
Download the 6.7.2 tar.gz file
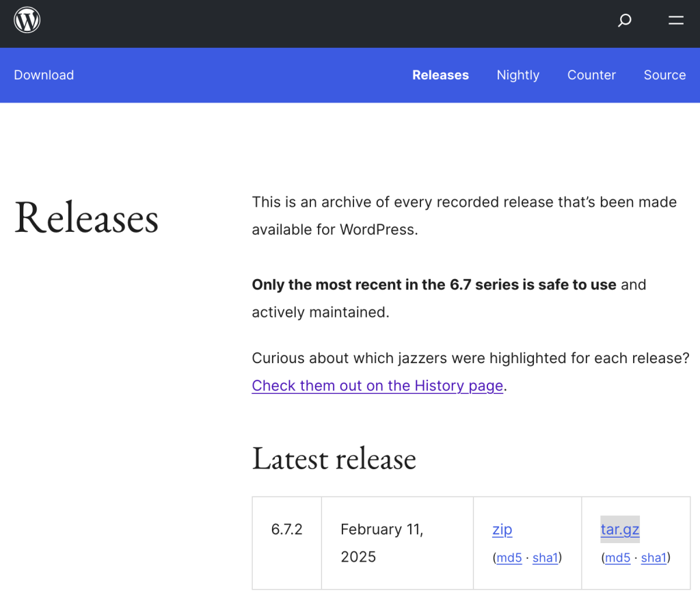coord(620,529)
